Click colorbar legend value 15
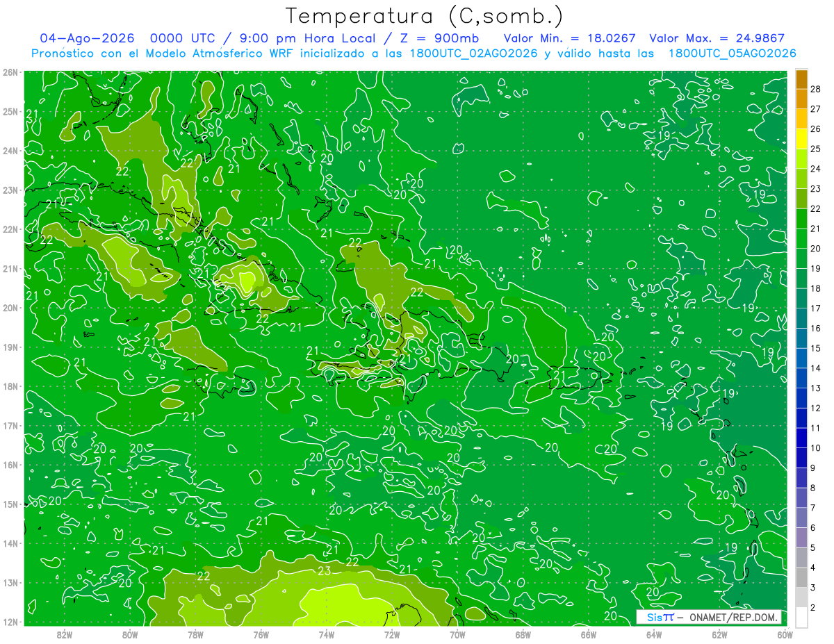 click(x=816, y=348)
